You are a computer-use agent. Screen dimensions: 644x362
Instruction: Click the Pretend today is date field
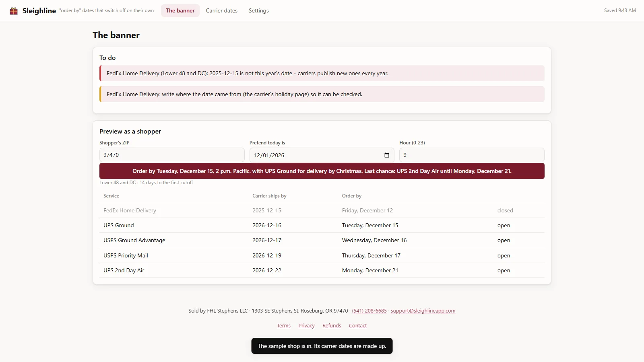pos(322,155)
